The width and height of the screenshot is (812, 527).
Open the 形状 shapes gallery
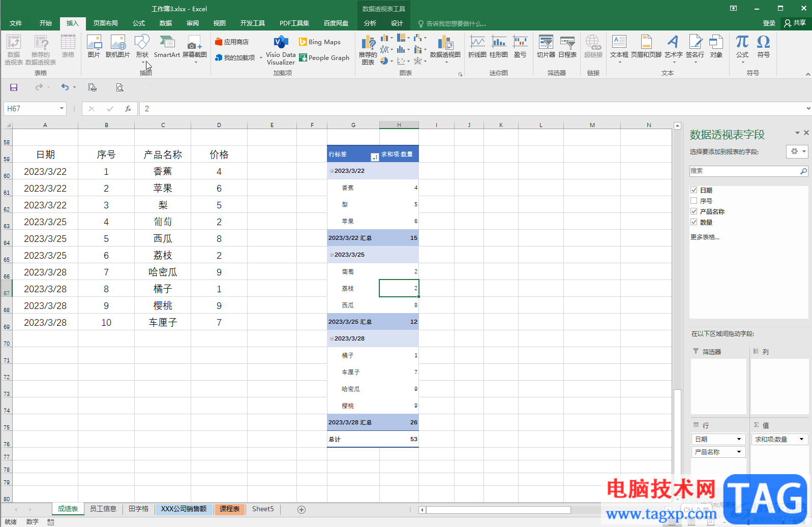click(x=142, y=48)
